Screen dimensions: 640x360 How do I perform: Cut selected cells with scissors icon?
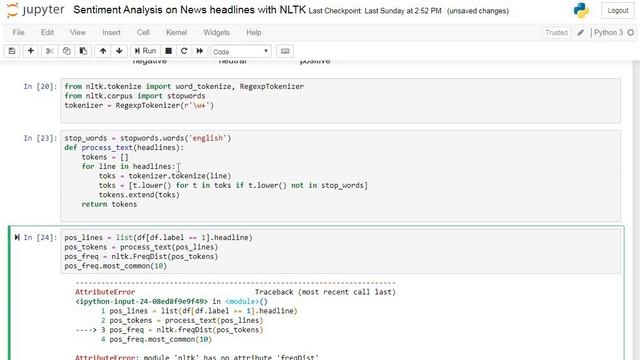click(x=49, y=51)
